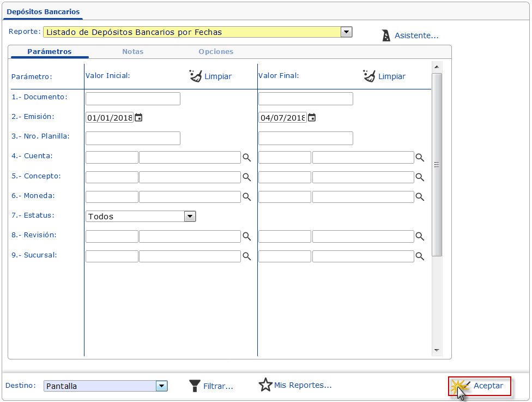Open the Mis Reportes... link

click(x=303, y=385)
